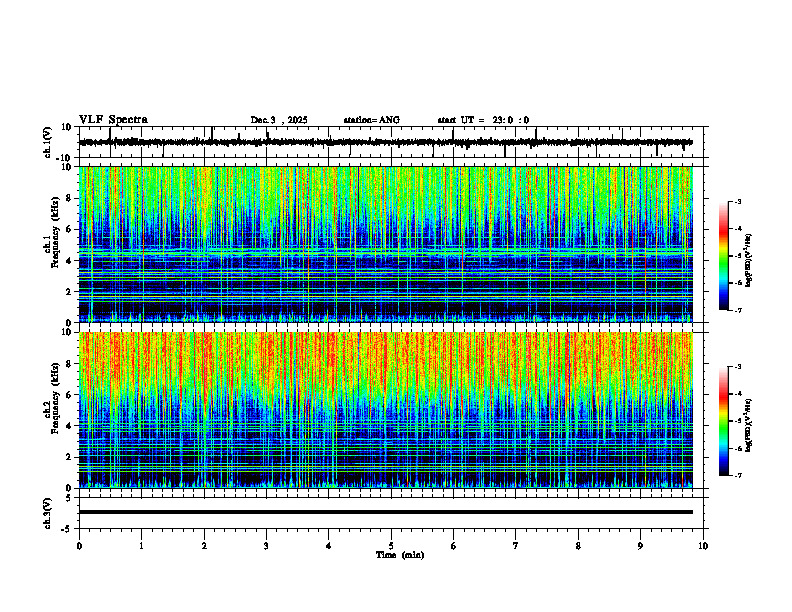The height and width of the screenshot is (612, 792).
Task: Click time axis tick label "1"
Action: click(x=141, y=546)
